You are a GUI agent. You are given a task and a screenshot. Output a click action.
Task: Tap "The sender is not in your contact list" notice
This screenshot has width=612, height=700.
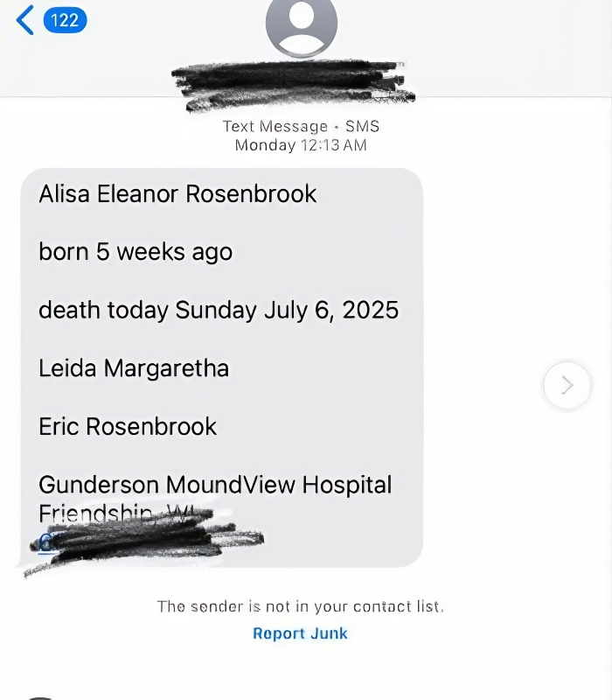(301, 606)
